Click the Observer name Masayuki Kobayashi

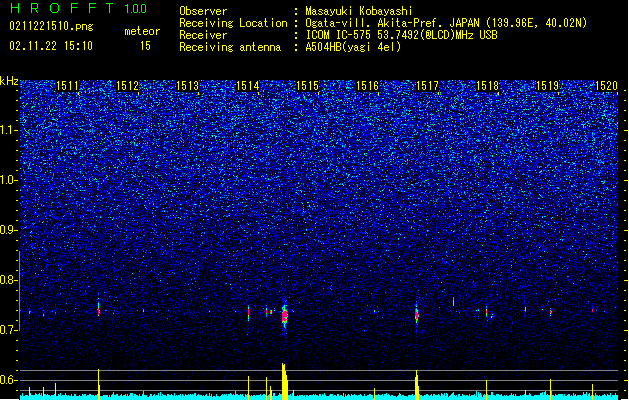(359, 11)
